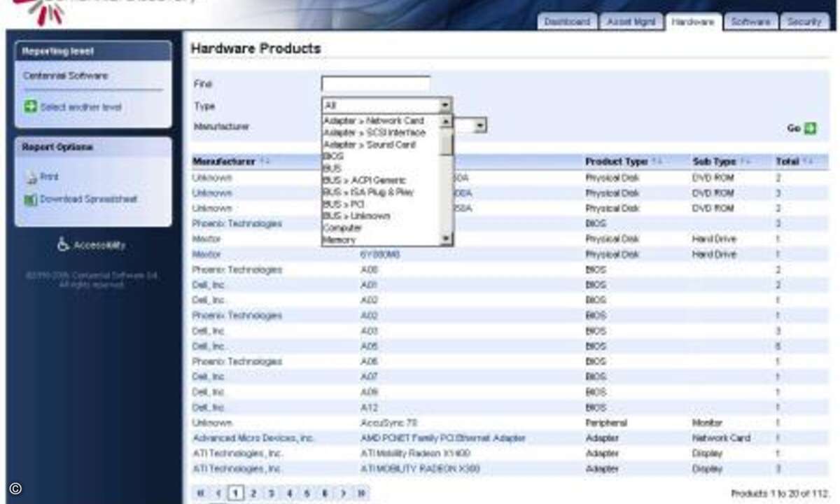Click the A07 product cell
This screenshot has height=504, width=840.
369,377
